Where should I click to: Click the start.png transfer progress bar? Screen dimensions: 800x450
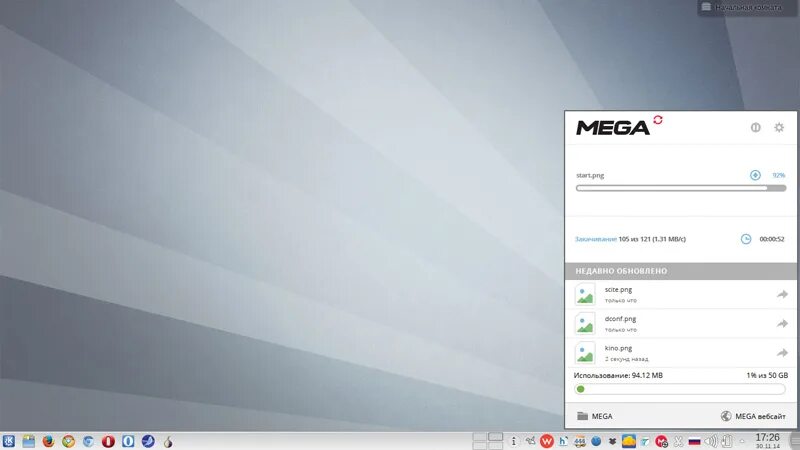681,188
